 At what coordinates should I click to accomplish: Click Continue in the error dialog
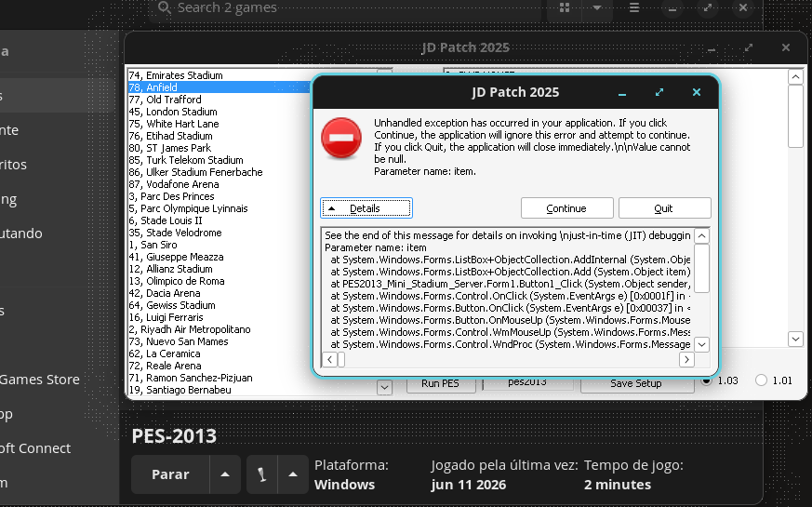coord(567,208)
